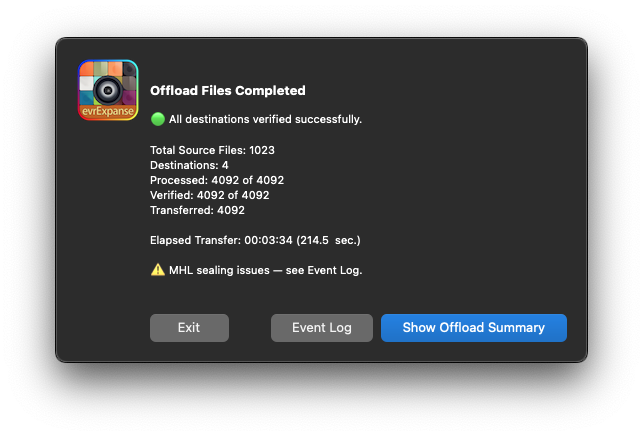Image resolution: width=643 pixels, height=436 pixels.
Task: Click the yellow MHL warning triangle
Action: (x=157, y=269)
